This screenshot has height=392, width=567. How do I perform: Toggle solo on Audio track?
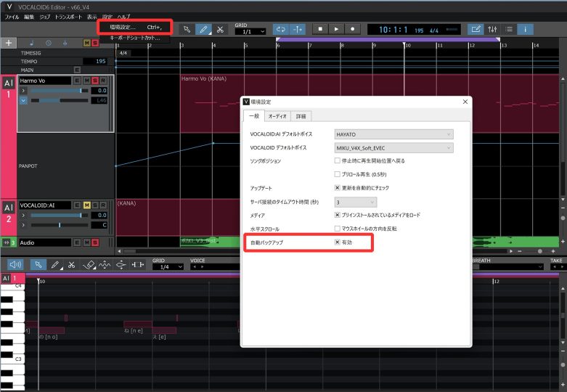tap(94, 242)
